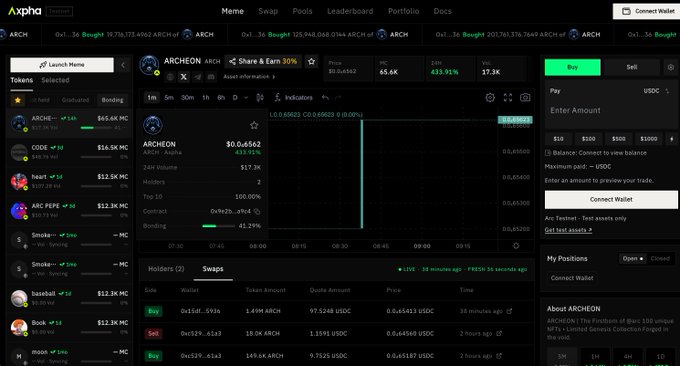Click Share & Earn 30% button
Image resolution: width=680 pixels, height=366 pixels.
[263, 62]
